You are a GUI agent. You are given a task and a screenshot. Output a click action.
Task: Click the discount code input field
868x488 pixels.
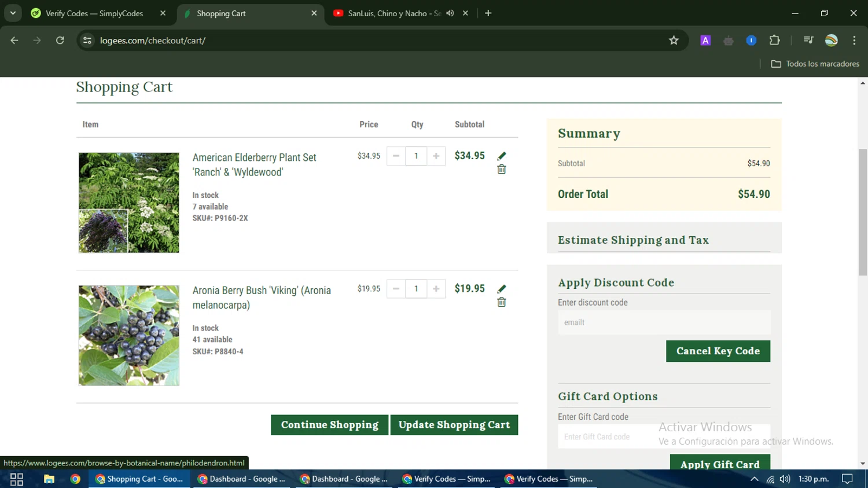click(664, 322)
